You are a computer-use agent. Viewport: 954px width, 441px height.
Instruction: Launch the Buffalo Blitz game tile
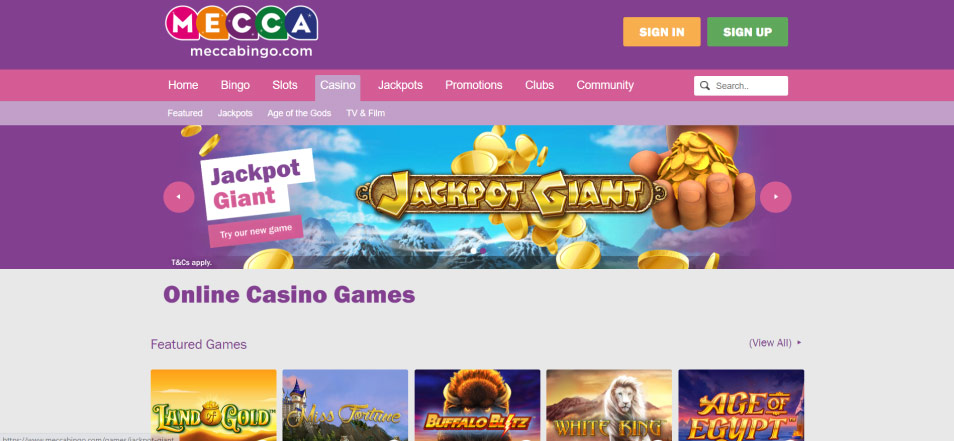pyautogui.click(x=477, y=405)
